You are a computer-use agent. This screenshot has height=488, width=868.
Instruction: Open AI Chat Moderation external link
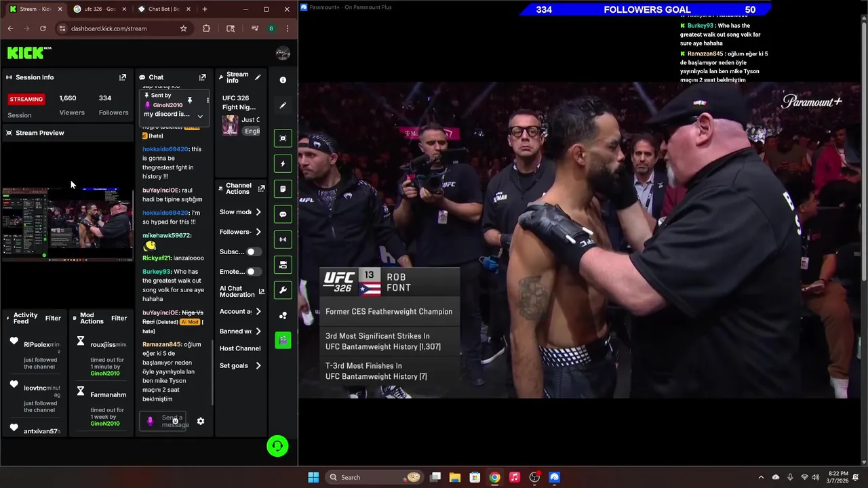(261, 291)
